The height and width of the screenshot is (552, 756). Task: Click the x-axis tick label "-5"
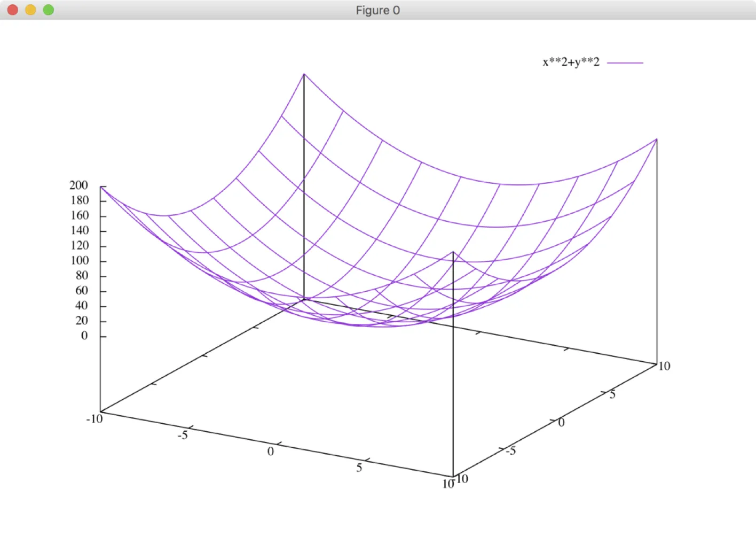[183, 436]
